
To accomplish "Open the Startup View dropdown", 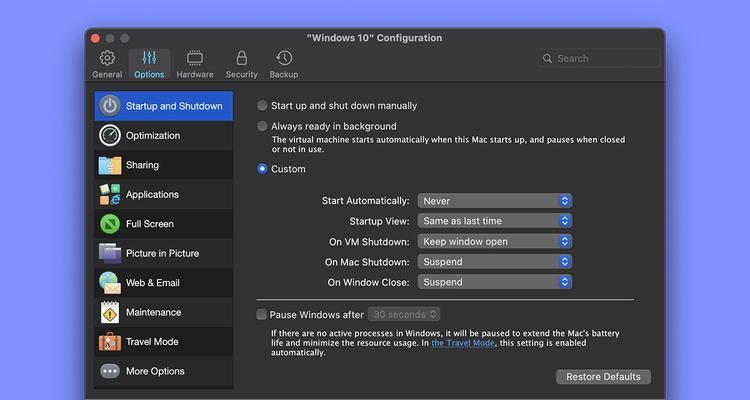I will point(495,221).
